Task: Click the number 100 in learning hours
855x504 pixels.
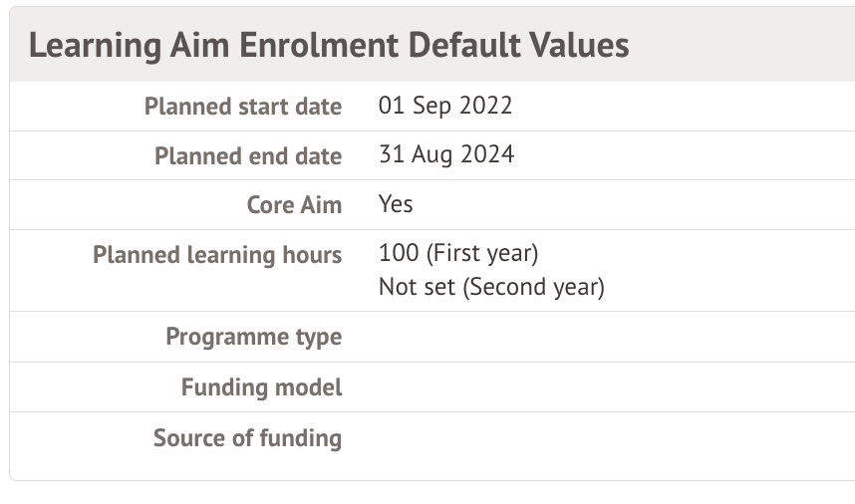Action: point(398,253)
